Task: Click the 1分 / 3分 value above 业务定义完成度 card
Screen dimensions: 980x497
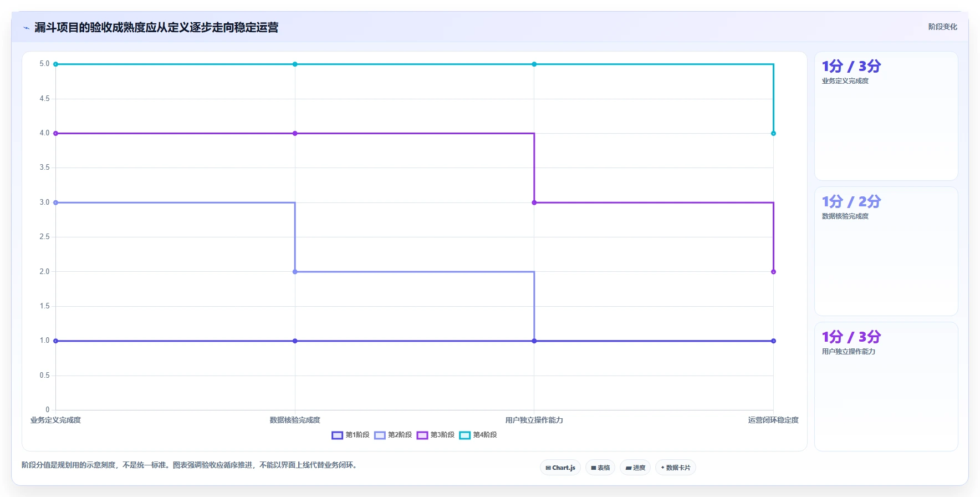Action: (x=851, y=66)
